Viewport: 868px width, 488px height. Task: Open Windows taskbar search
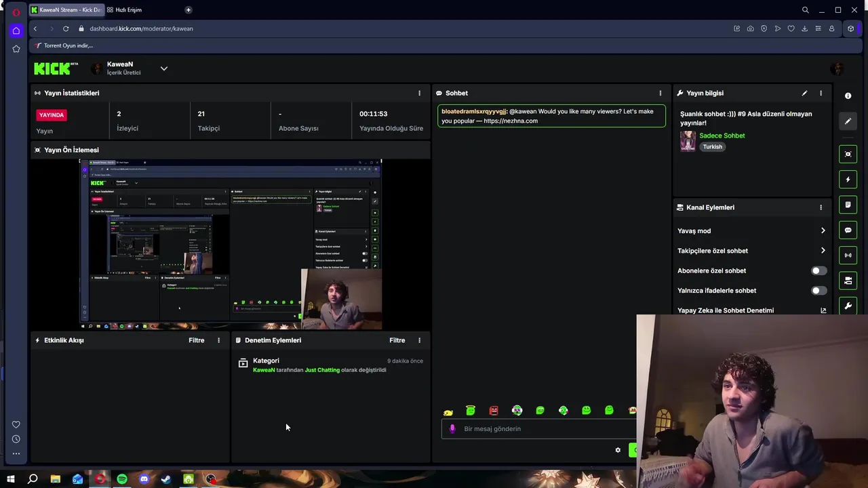(x=33, y=479)
